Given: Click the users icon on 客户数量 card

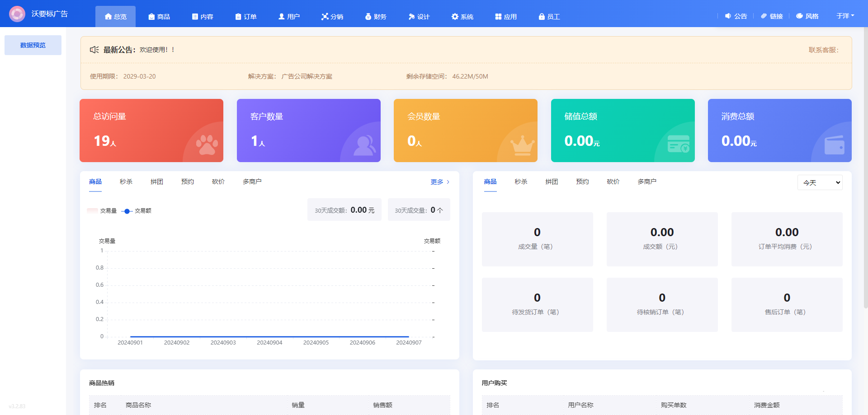Looking at the screenshot, I should (x=364, y=145).
